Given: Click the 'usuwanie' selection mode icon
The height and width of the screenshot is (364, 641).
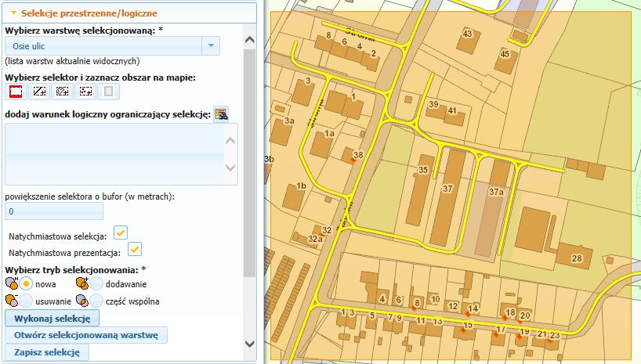Looking at the screenshot, I should (x=12, y=301).
